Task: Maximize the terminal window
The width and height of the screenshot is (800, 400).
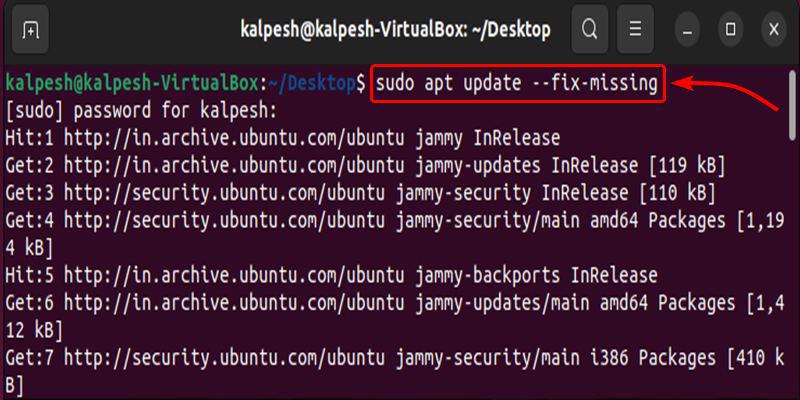Action: coord(731,29)
